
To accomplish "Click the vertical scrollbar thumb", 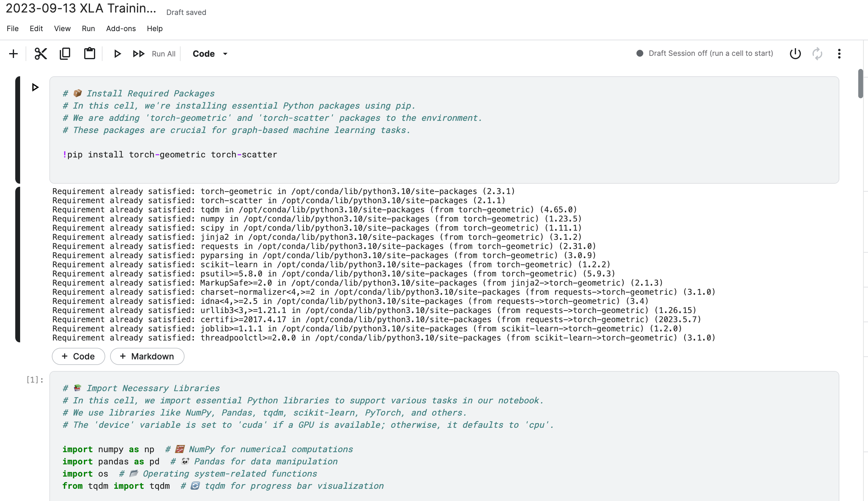I will (860, 84).
